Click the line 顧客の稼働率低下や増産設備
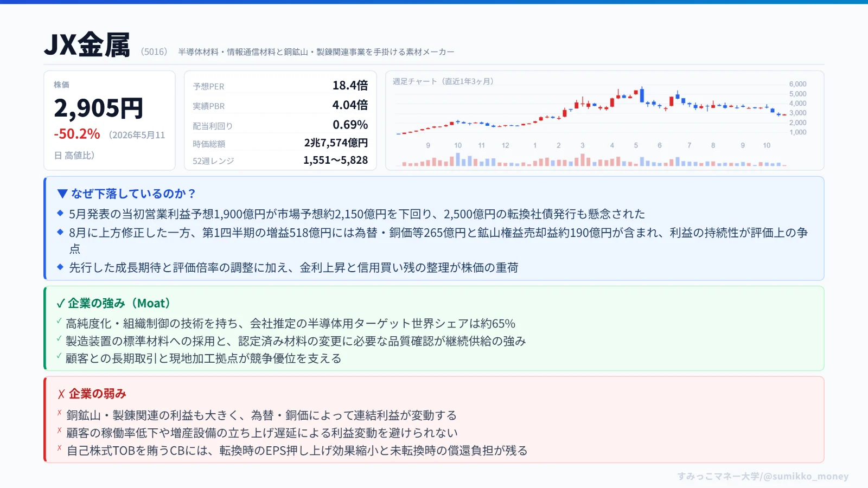The width and height of the screenshot is (868, 488). tap(262, 433)
